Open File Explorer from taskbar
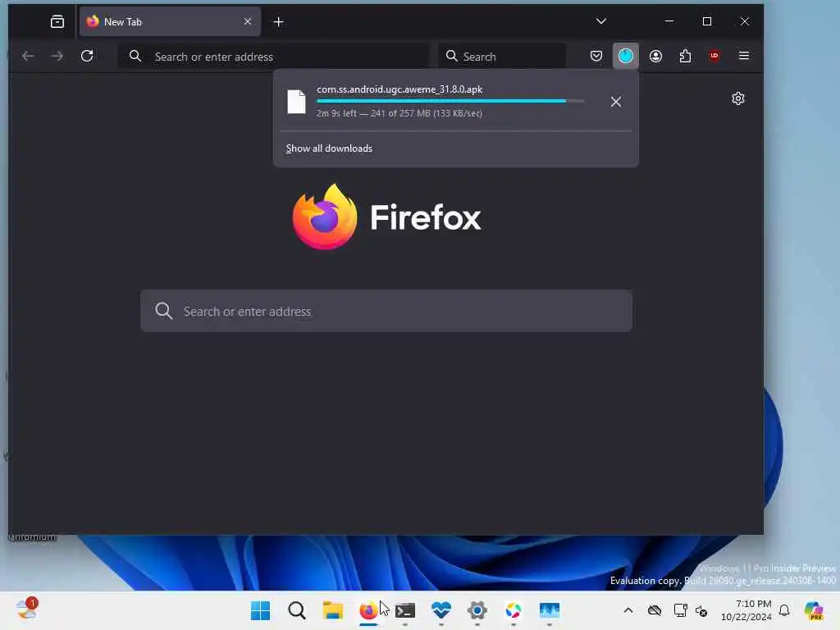The width and height of the screenshot is (840, 630). (333, 610)
